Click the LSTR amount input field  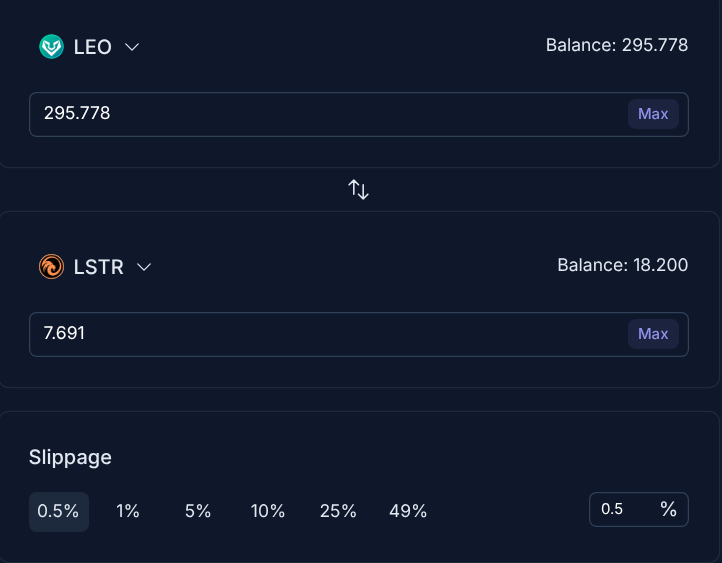click(x=320, y=334)
